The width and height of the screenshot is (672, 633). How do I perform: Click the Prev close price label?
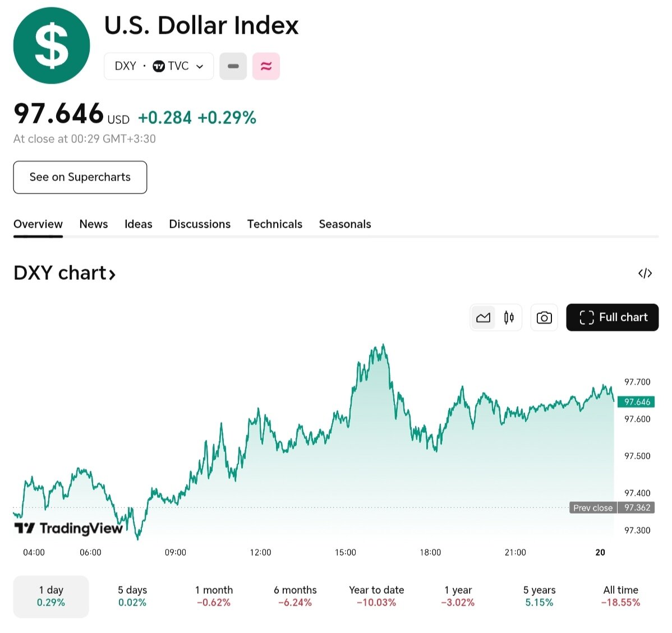593,508
